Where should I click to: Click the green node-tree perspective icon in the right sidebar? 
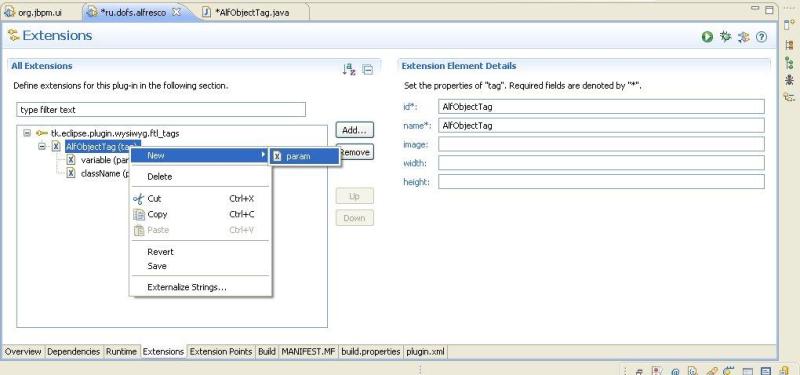tap(789, 63)
